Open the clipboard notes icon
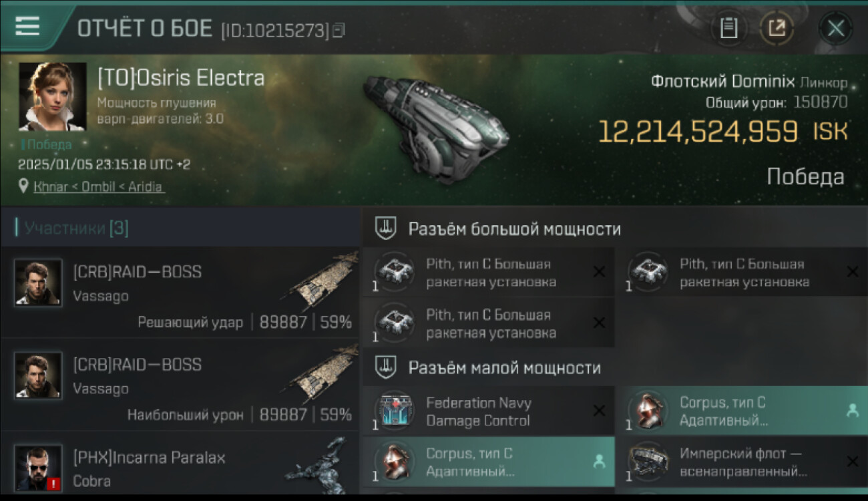868x501 pixels. 728,28
